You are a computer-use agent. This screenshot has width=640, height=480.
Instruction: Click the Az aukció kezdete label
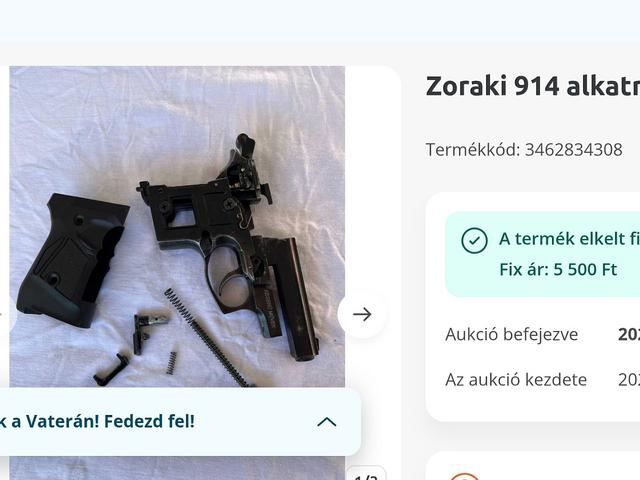tap(516, 380)
